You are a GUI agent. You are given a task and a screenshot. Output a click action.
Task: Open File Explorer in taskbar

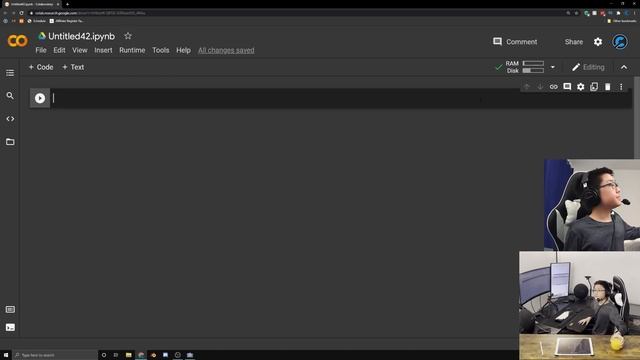coord(128,355)
